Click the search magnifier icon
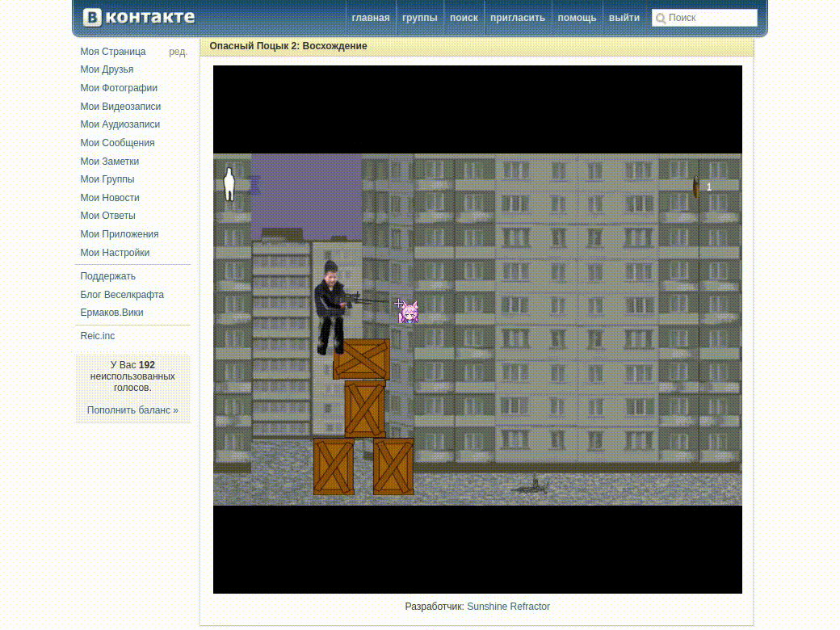The width and height of the screenshot is (840, 630). point(661,19)
